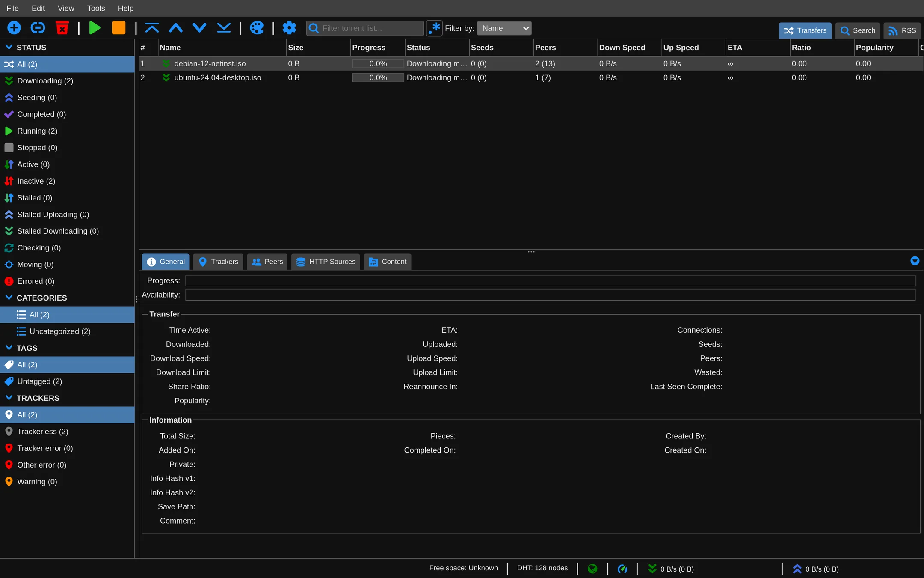
Task: Click the Filter torrent list input
Action: click(x=365, y=28)
